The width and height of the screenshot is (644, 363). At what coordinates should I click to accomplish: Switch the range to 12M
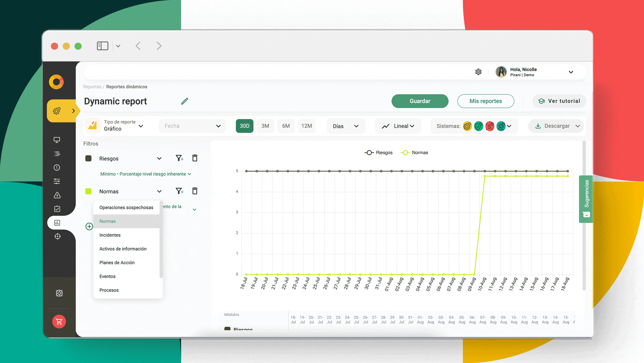[306, 126]
